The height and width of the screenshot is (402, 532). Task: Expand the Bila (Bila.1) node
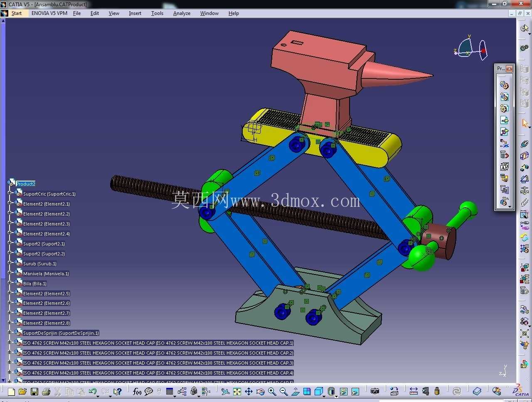tap(10, 283)
